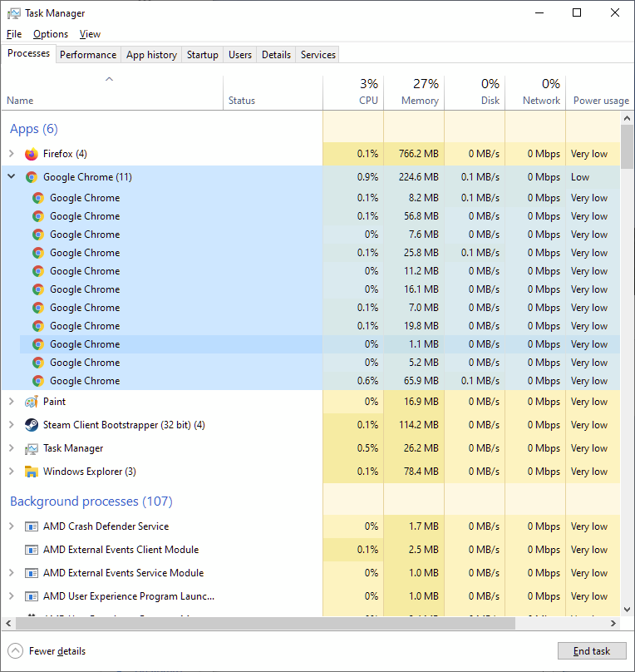The height and width of the screenshot is (672, 635).
Task: Expand Steam Client Bootstrapper process group
Action: 12,425
